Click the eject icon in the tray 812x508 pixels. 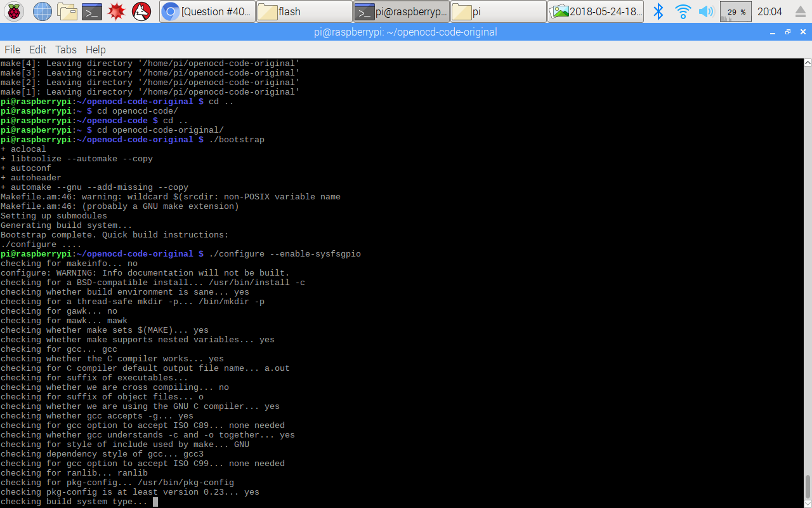tap(799, 11)
